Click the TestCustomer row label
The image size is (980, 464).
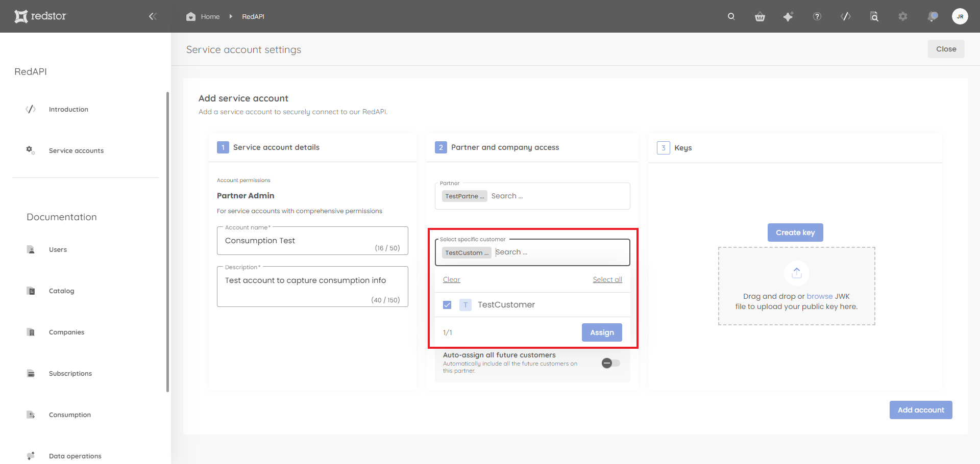pos(506,304)
